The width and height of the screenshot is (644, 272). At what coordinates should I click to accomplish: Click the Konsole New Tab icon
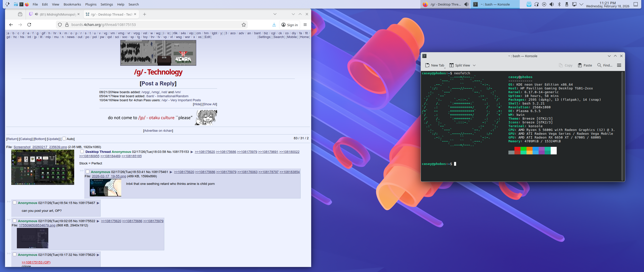[x=427, y=65]
